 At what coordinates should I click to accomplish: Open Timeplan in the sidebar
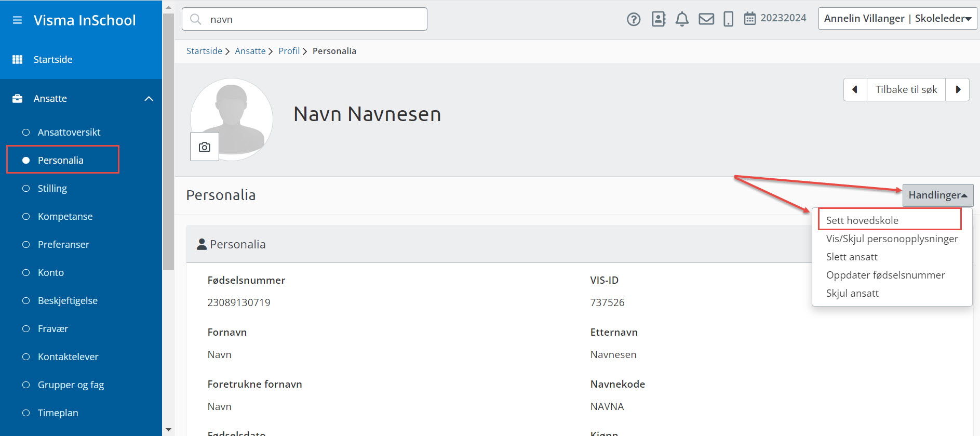58,413
